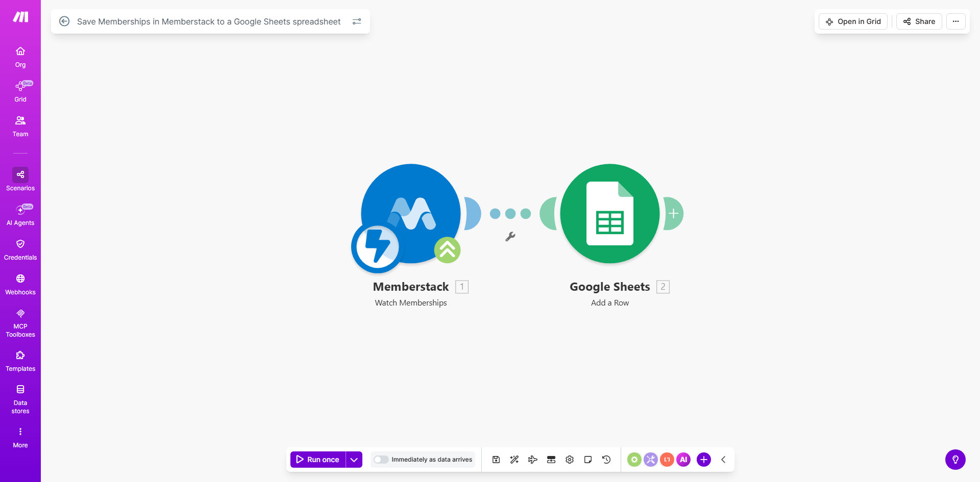Run the scenario once

click(x=318, y=460)
